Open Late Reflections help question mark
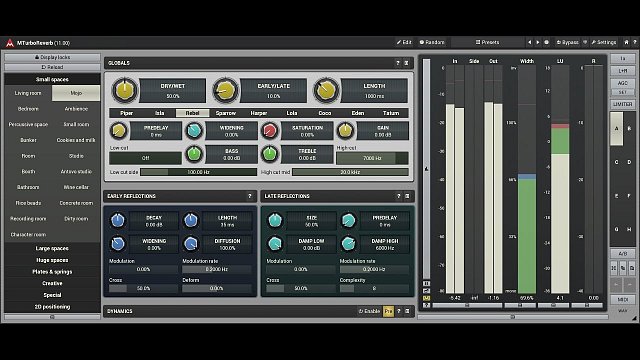Viewport: 640px width, 360px height. (x=399, y=196)
